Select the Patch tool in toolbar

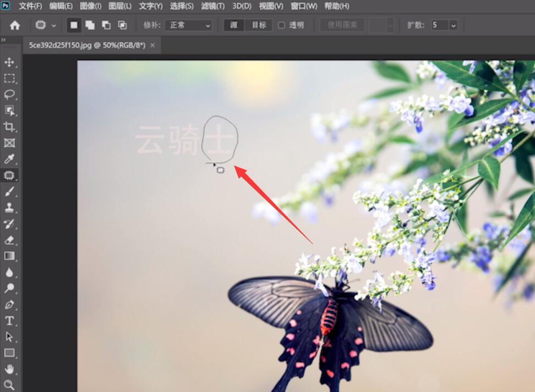[9, 175]
